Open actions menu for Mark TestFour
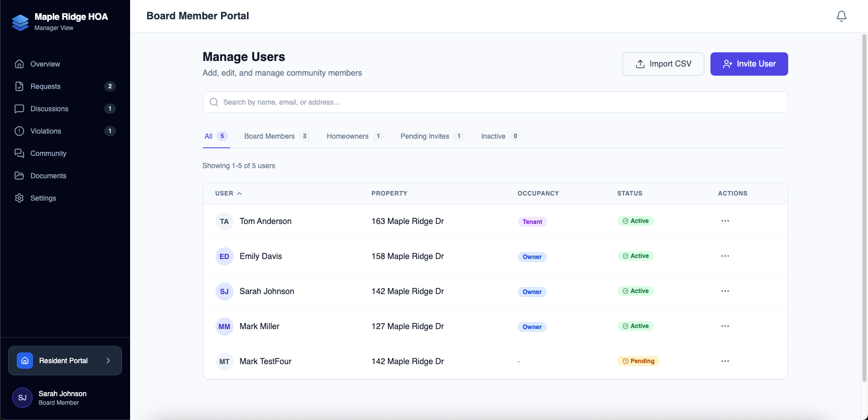This screenshot has height=420, width=868. [x=725, y=361]
